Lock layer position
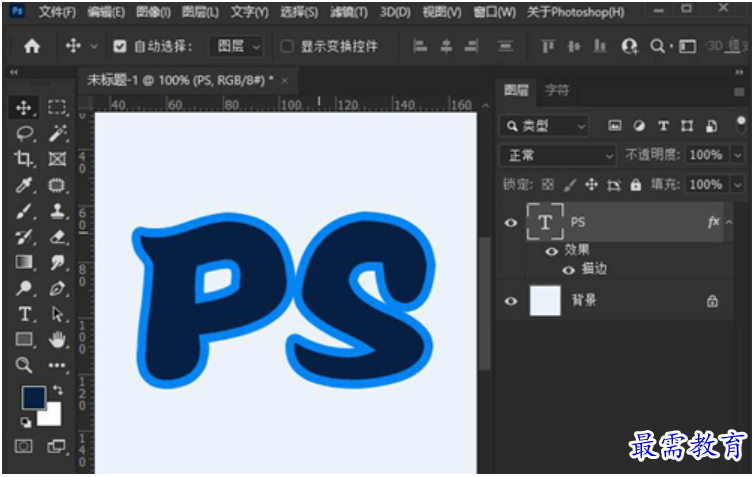The height and width of the screenshot is (477, 753). pos(591,184)
